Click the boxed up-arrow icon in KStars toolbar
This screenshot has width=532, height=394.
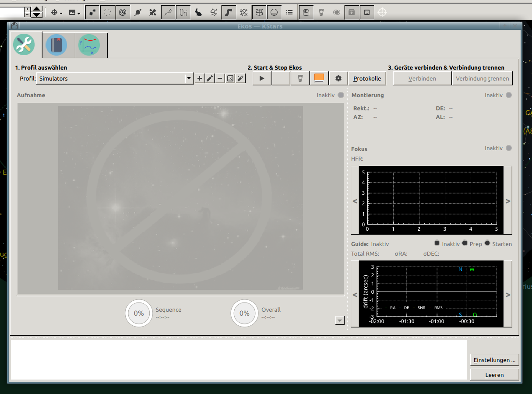352,12
